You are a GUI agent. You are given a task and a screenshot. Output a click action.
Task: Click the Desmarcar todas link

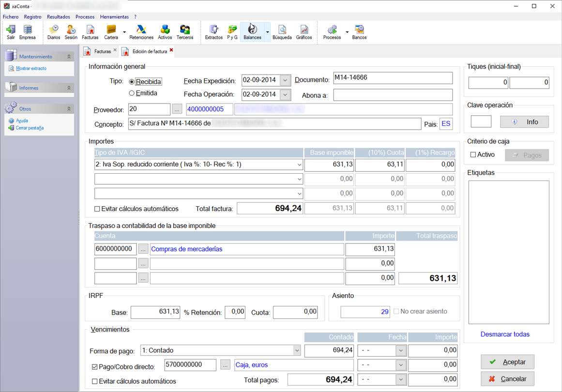tap(505, 334)
